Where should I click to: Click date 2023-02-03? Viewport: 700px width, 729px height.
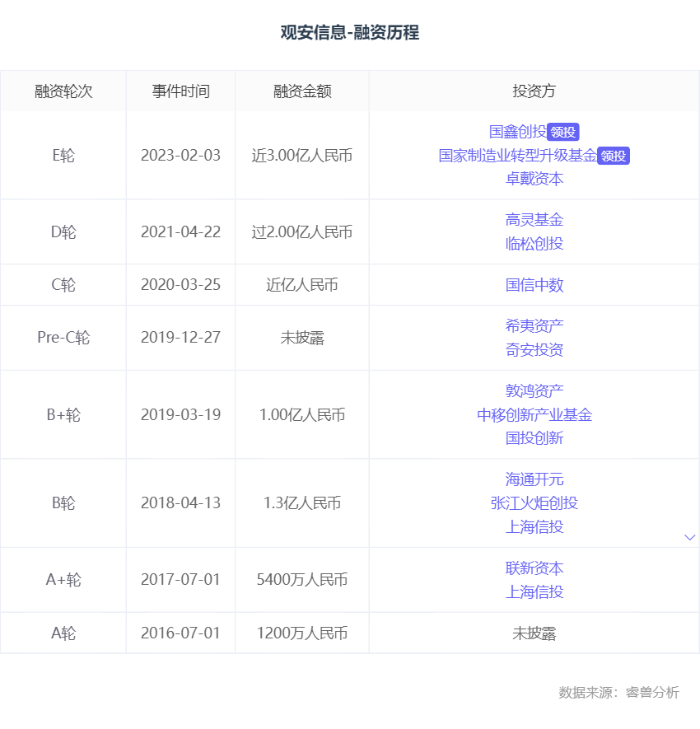click(181, 156)
